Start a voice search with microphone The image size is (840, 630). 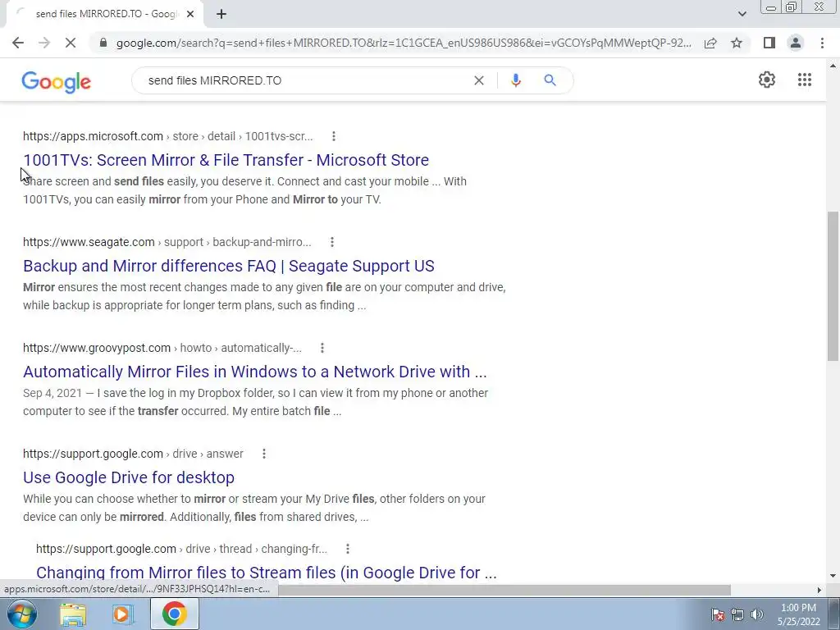pyautogui.click(x=515, y=80)
